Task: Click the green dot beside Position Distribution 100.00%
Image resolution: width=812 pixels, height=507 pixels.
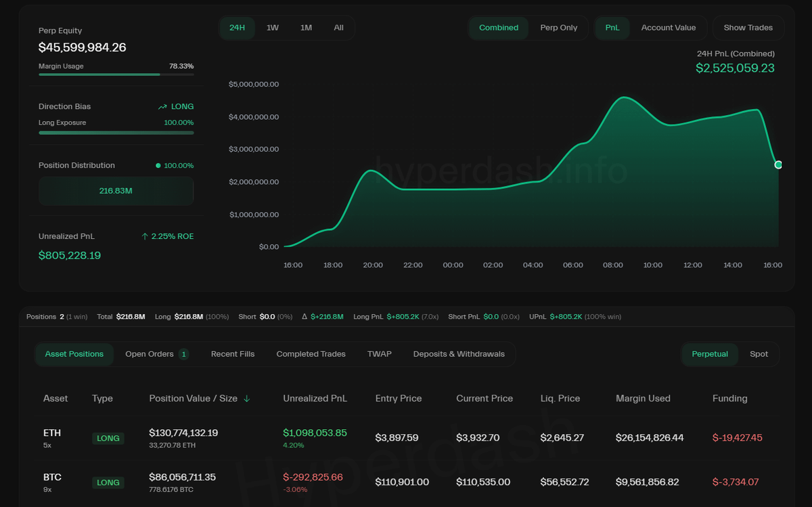Action: (157, 165)
